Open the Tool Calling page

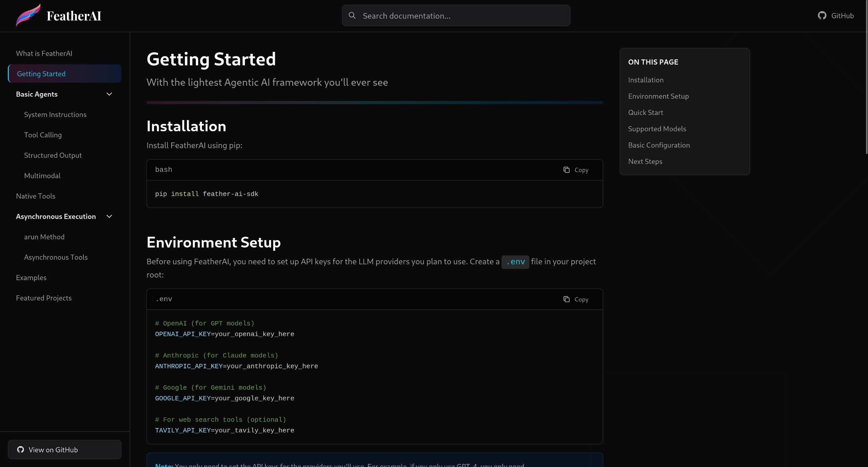[43, 135]
